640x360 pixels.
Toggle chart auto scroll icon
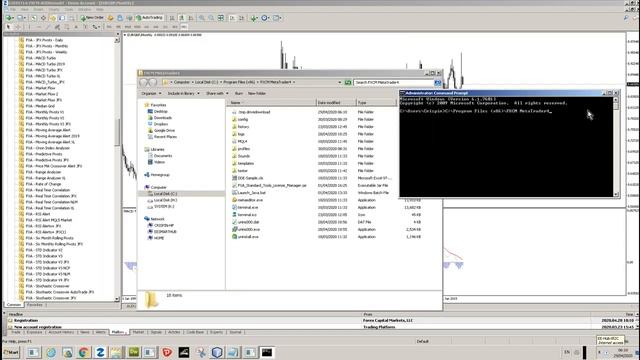coord(232,18)
